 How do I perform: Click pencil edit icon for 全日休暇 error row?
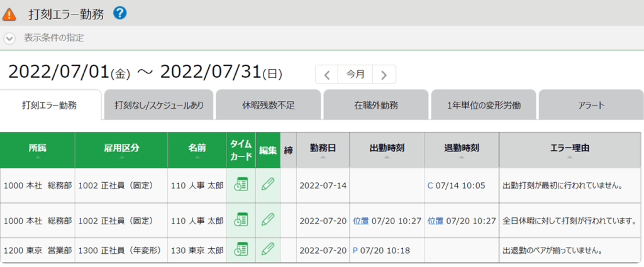click(268, 220)
